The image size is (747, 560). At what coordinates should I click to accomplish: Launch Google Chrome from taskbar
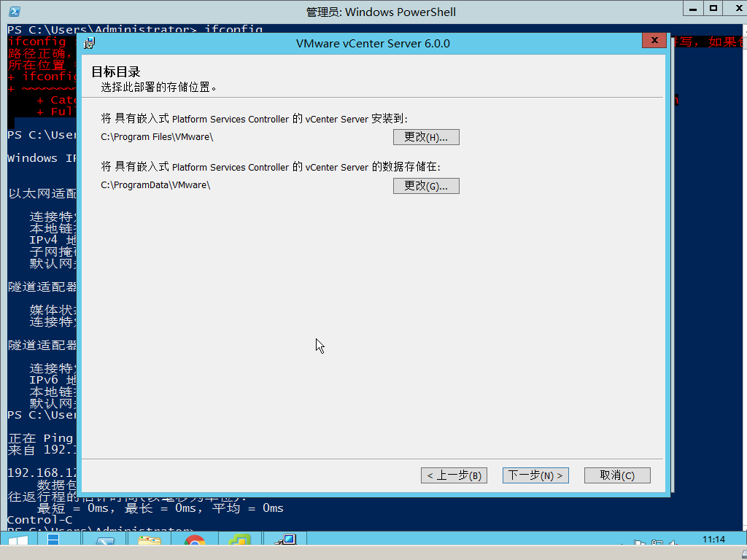(194, 540)
